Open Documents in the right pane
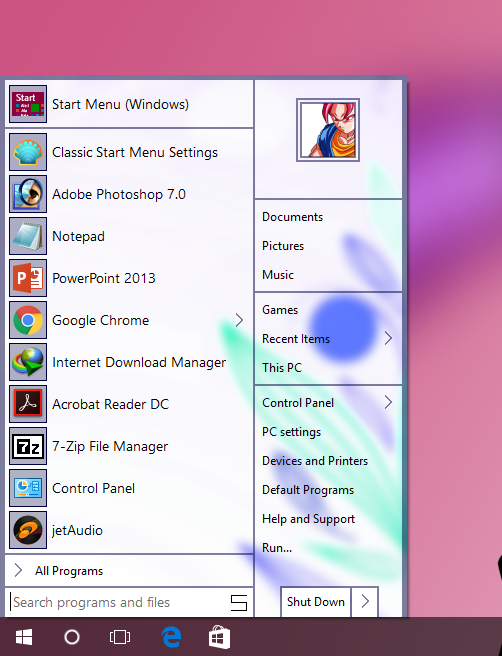502x656 pixels. point(292,217)
